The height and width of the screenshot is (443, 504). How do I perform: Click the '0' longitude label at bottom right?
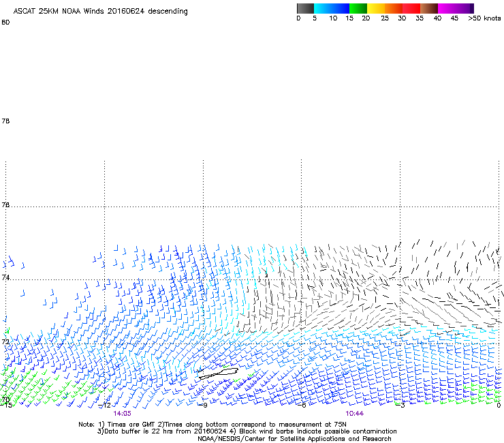tap(499, 406)
